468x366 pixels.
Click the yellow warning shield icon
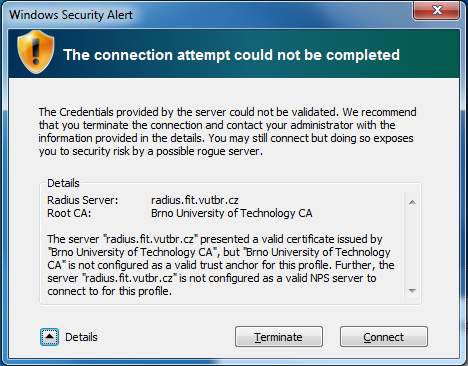(x=36, y=52)
